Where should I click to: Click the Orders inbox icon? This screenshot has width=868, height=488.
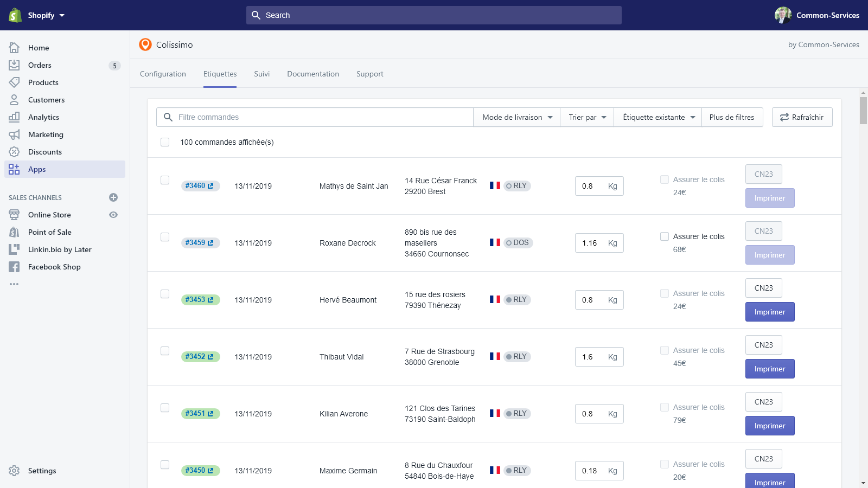(x=14, y=65)
